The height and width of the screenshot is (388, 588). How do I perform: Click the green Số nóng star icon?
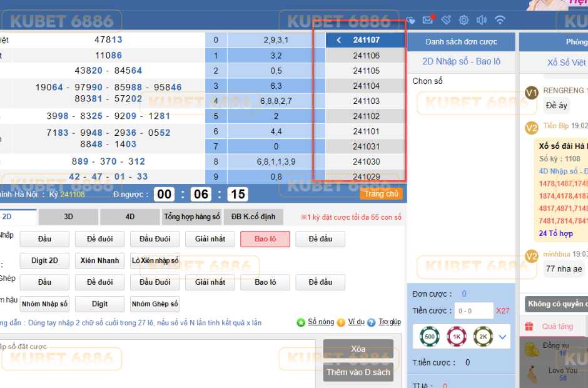tap(301, 322)
